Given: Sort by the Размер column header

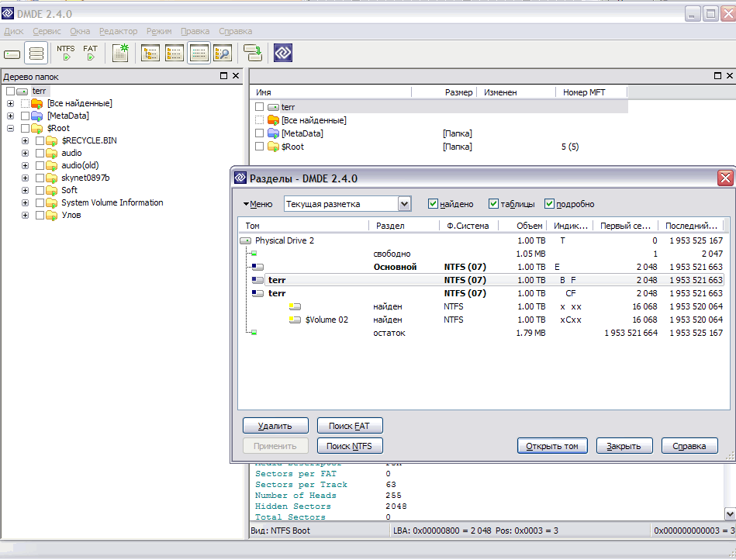Looking at the screenshot, I should [458, 92].
